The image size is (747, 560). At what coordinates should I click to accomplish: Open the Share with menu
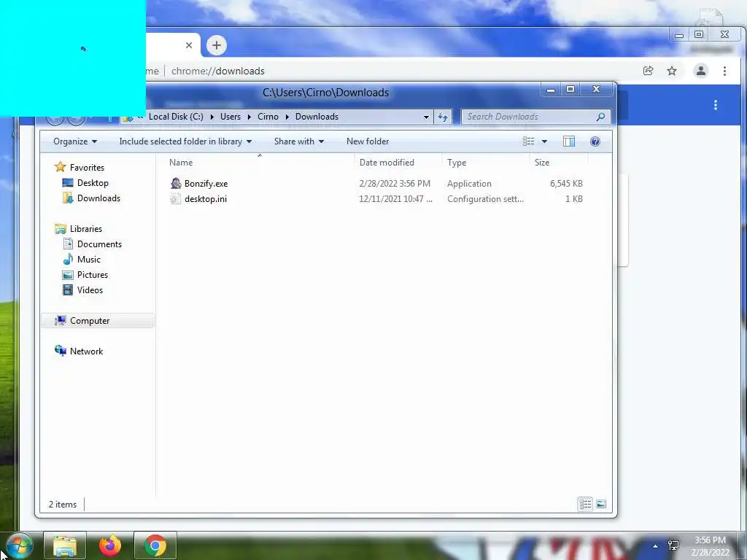click(298, 141)
